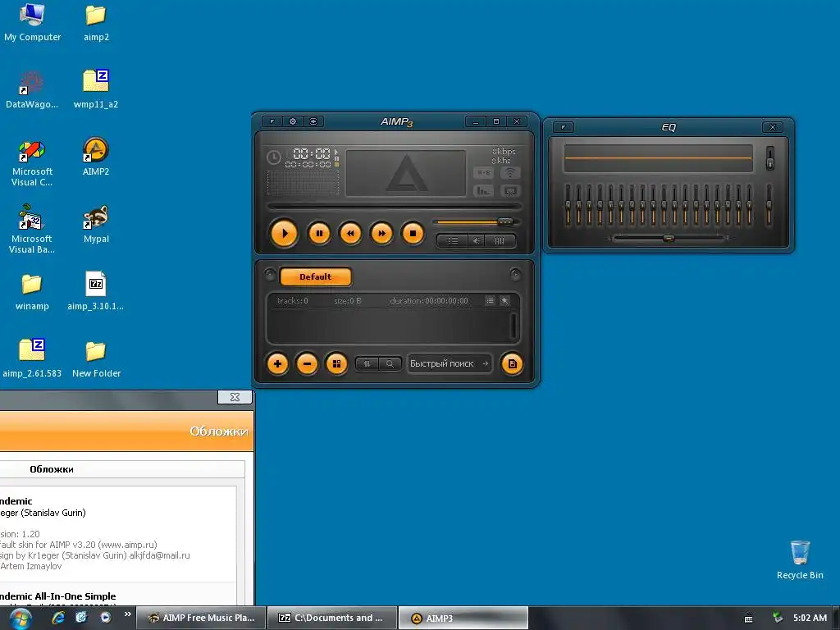Screen dimensions: 840x630
Task: Open the EQ window menu arrow
Action: pos(564,127)
